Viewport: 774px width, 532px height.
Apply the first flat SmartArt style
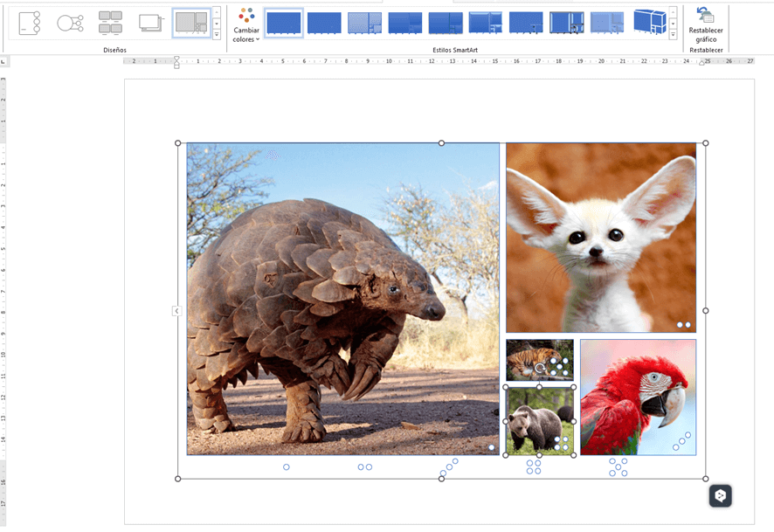pos(284,23)
